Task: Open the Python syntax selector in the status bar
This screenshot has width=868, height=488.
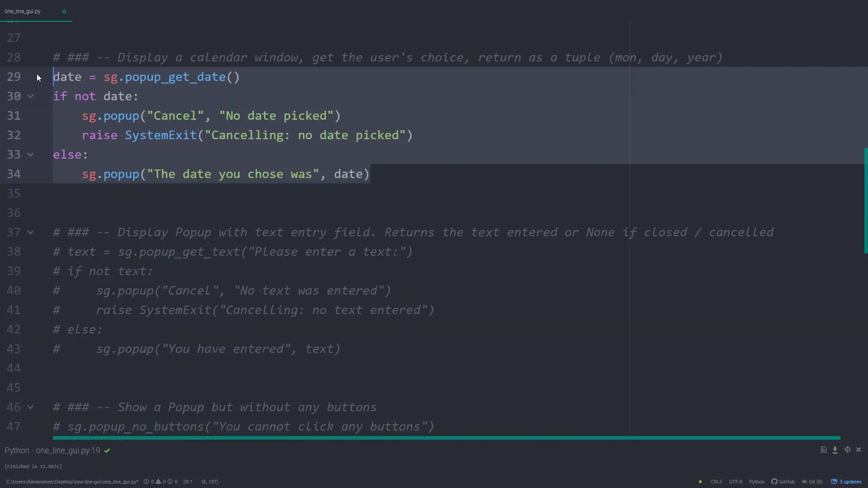Action: 757,482
